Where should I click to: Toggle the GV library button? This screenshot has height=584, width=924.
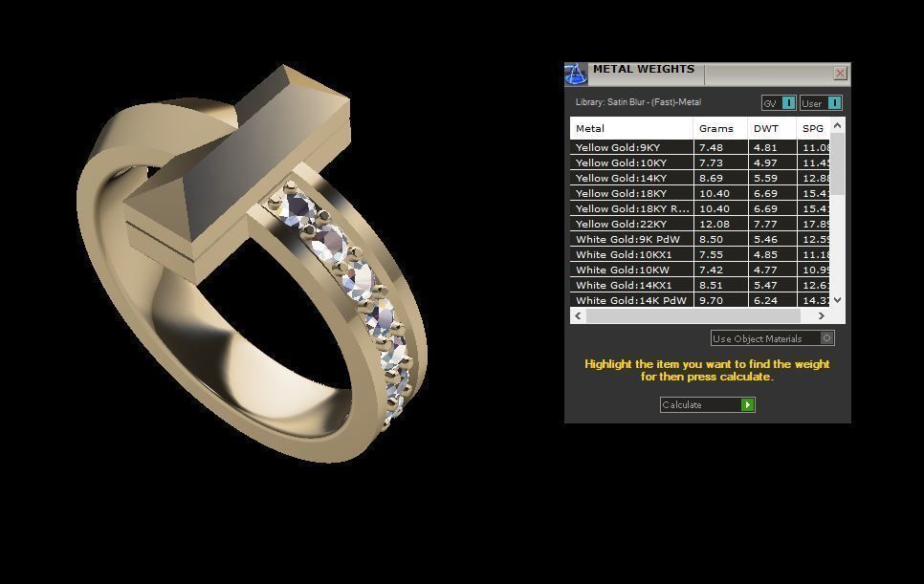(x=779, y=103)
